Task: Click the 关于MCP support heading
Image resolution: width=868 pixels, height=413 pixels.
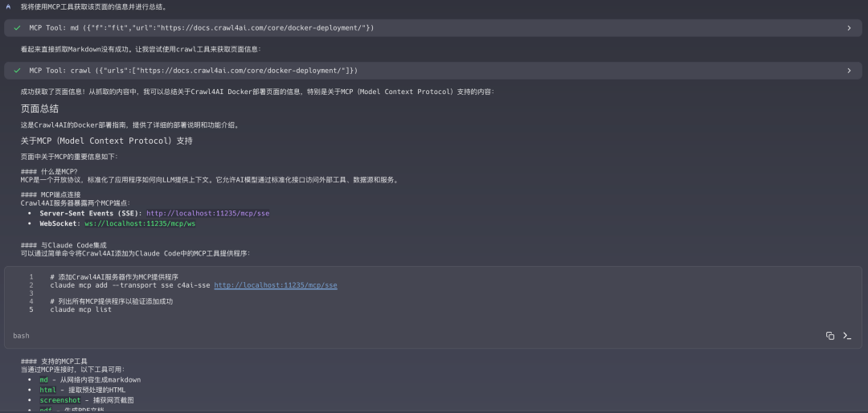Action: [x=106, y=141]
